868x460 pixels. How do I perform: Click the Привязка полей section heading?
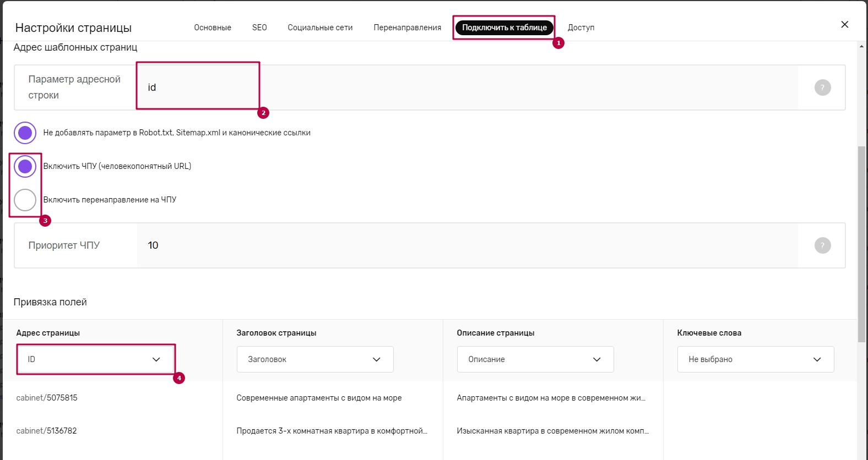(x=50, y=302)
